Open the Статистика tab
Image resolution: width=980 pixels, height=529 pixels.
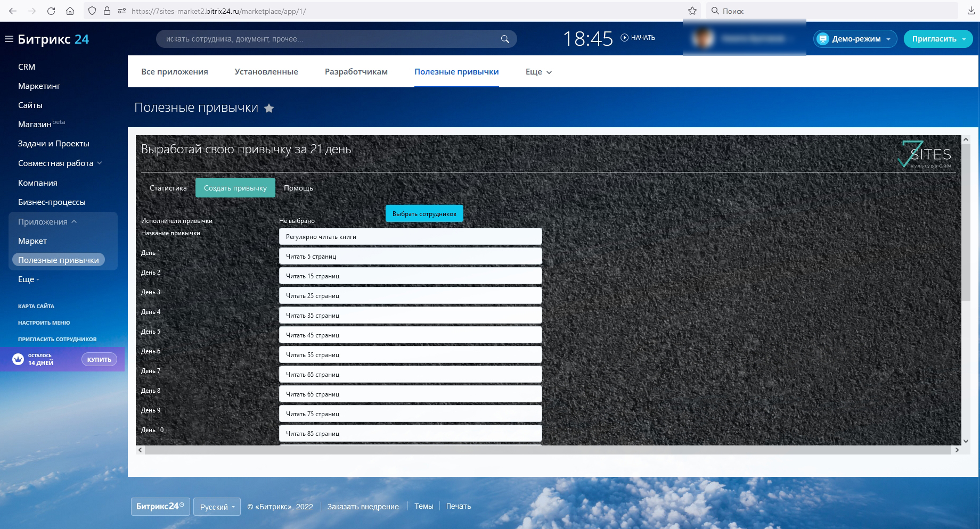tap(168, 188)
